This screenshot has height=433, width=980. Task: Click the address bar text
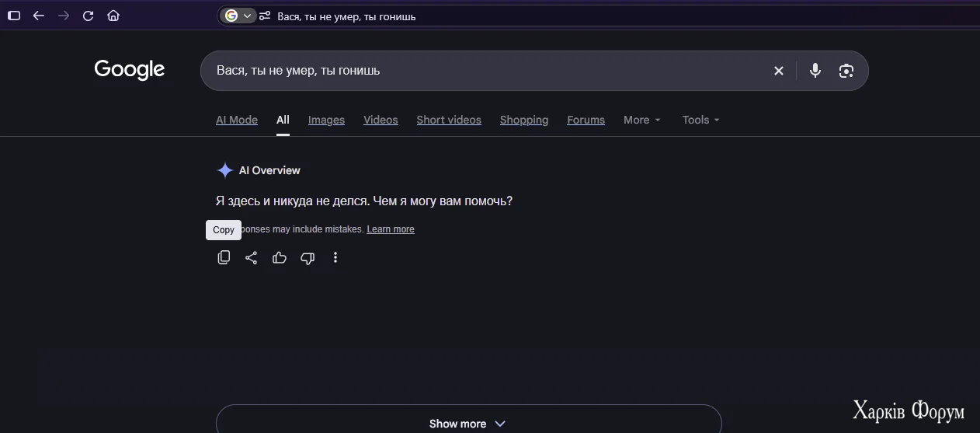(x=346, y=16)
